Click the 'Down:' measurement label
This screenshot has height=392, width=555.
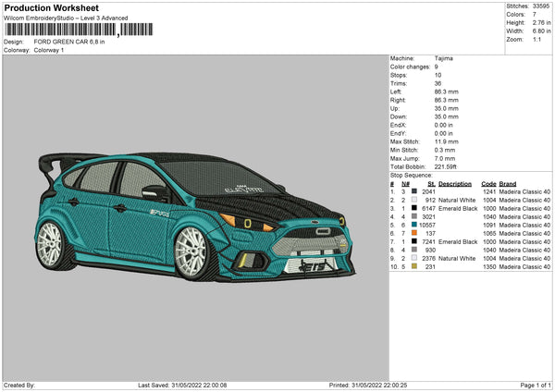coord(399,116)
